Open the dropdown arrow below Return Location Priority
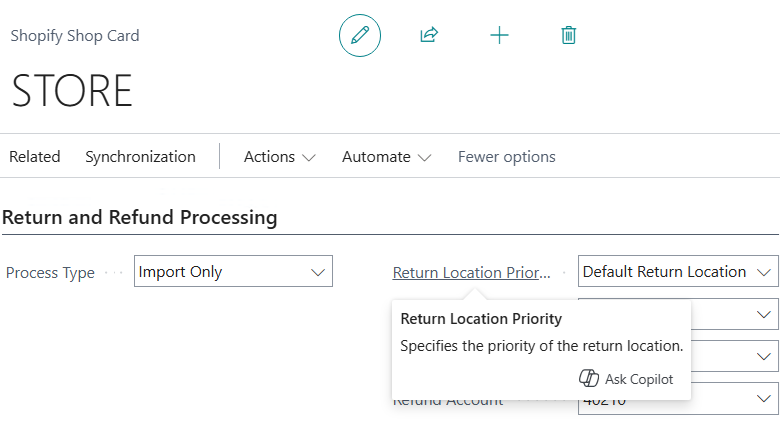Viewport: 780px width, 440px height. 765,315
